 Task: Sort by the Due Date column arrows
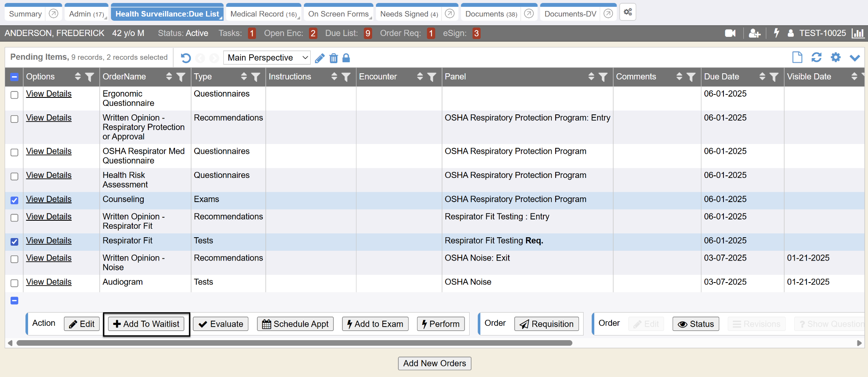(762, 77)
